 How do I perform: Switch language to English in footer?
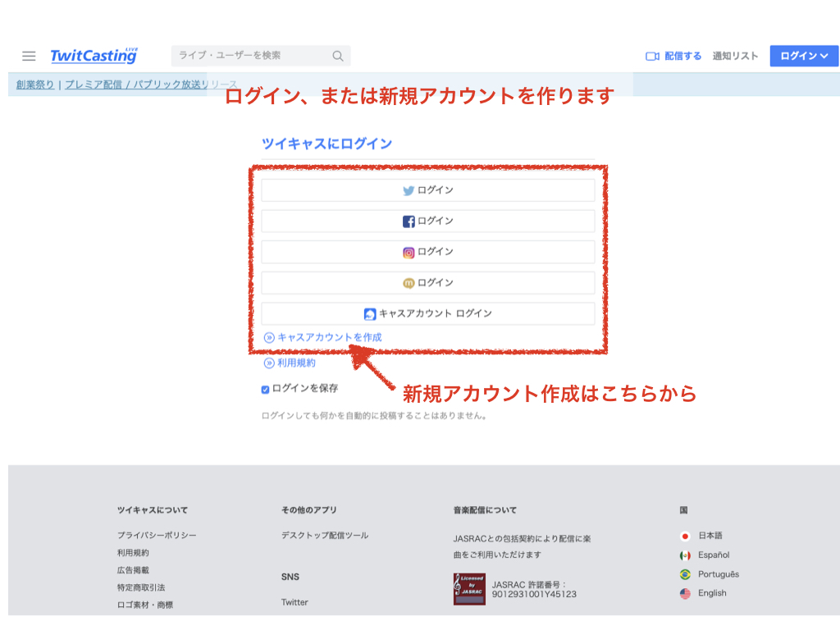tap(711, 593)
